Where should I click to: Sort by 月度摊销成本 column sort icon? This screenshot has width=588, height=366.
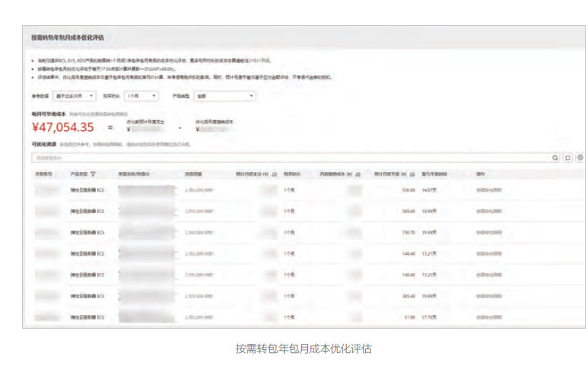358,174
